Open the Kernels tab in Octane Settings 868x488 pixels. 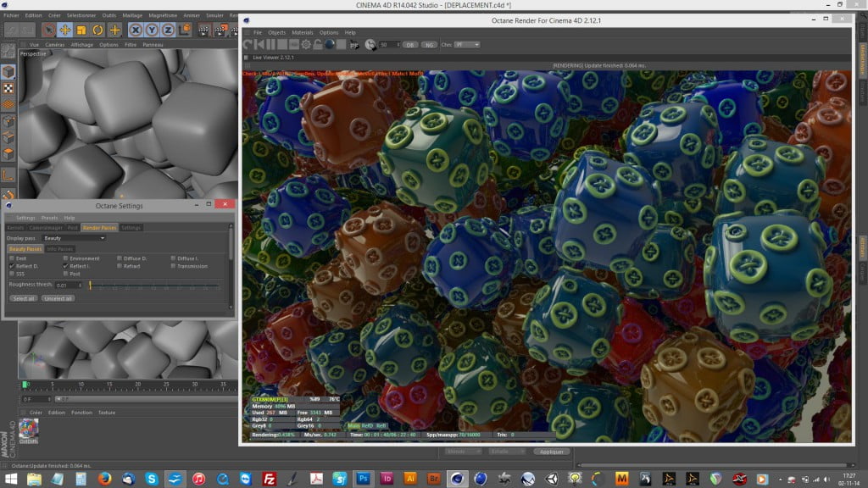pyautogui.click(x=15, y=228)
